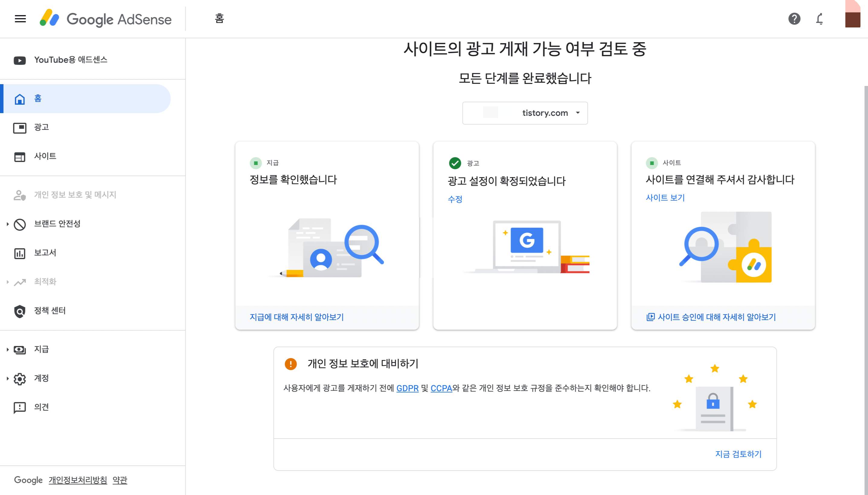Open 약관 footer link
This screenshot has height=495, width=868.
120,480
